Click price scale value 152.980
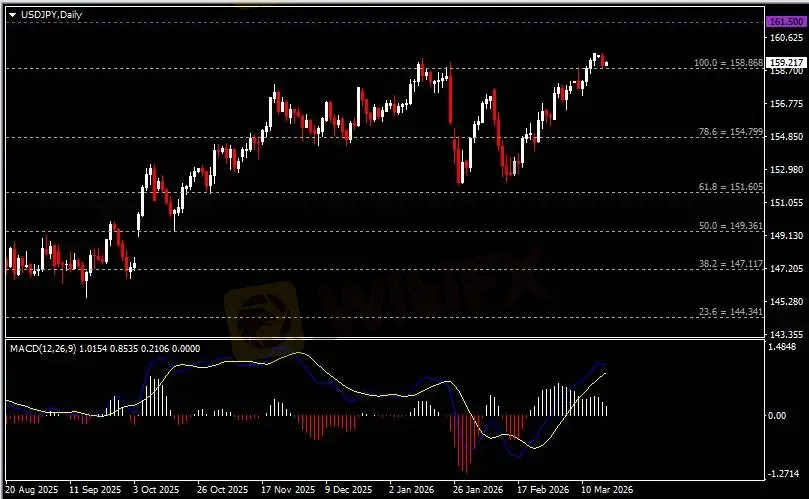 786,170
